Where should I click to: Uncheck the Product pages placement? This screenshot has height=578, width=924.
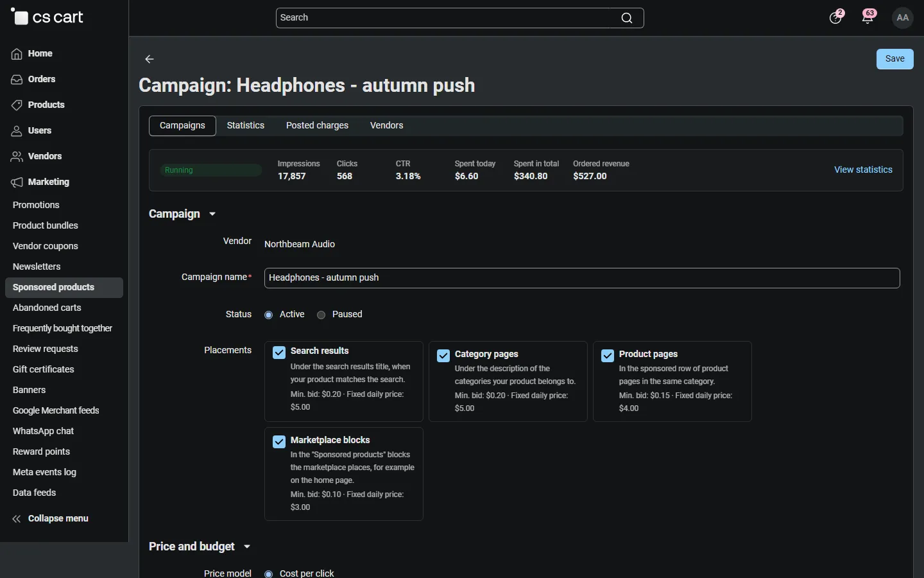coord(608,356)
